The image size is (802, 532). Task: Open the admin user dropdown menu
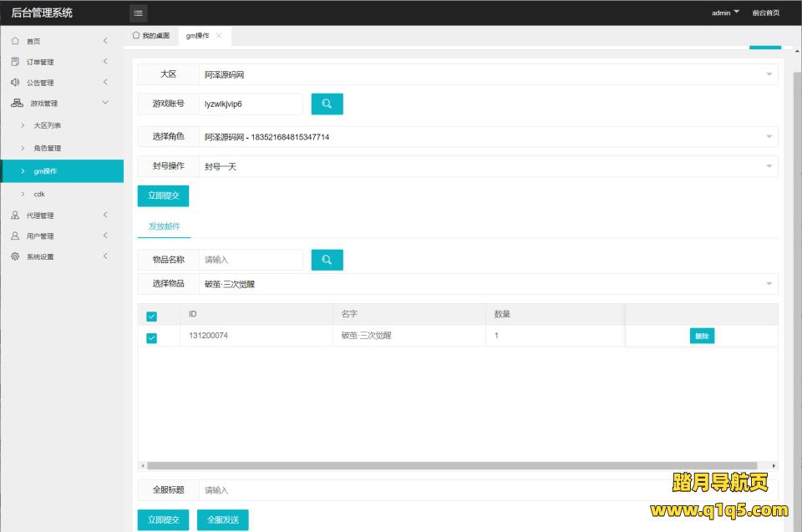pos(725,13)
